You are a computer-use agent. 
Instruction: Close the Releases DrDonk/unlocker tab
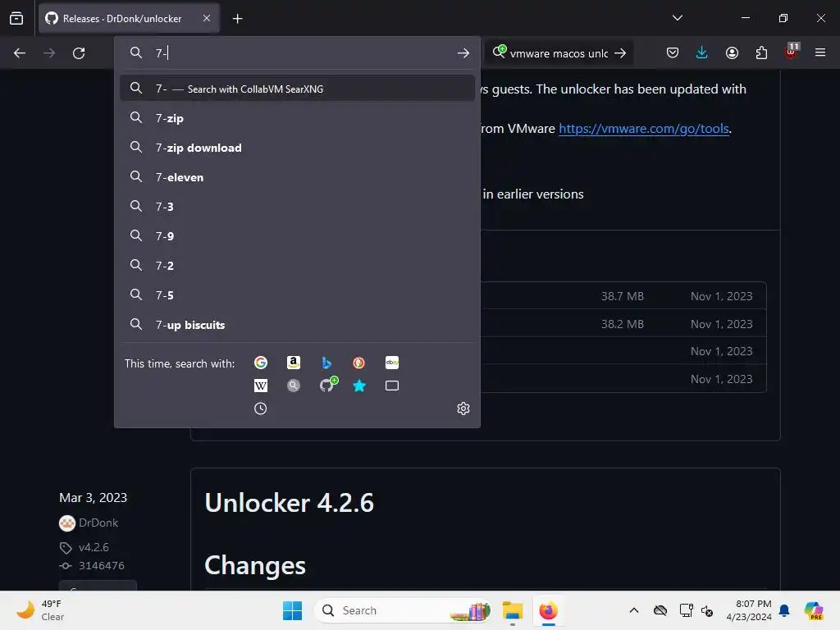coord(207,18)
